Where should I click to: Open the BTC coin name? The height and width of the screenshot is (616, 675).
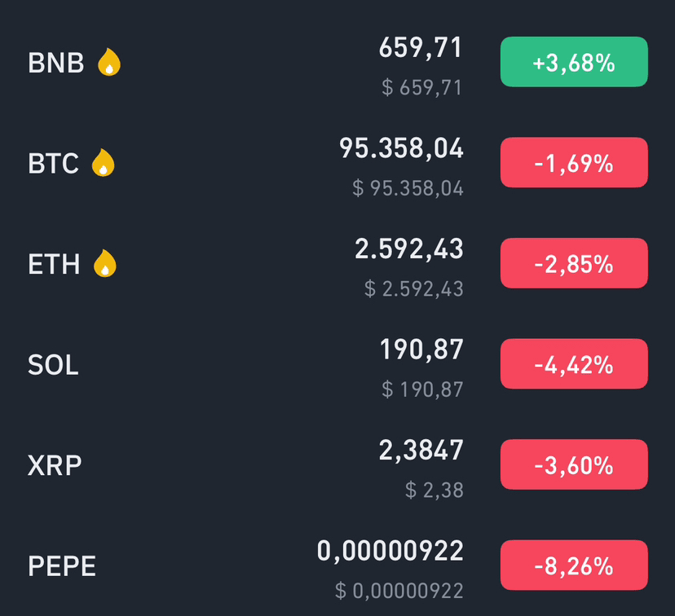54,164
